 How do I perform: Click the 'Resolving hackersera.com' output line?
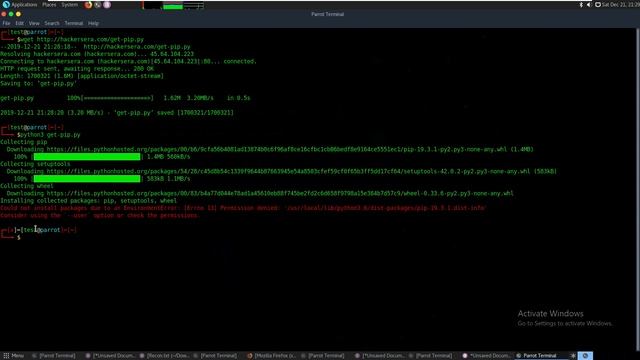97,54
